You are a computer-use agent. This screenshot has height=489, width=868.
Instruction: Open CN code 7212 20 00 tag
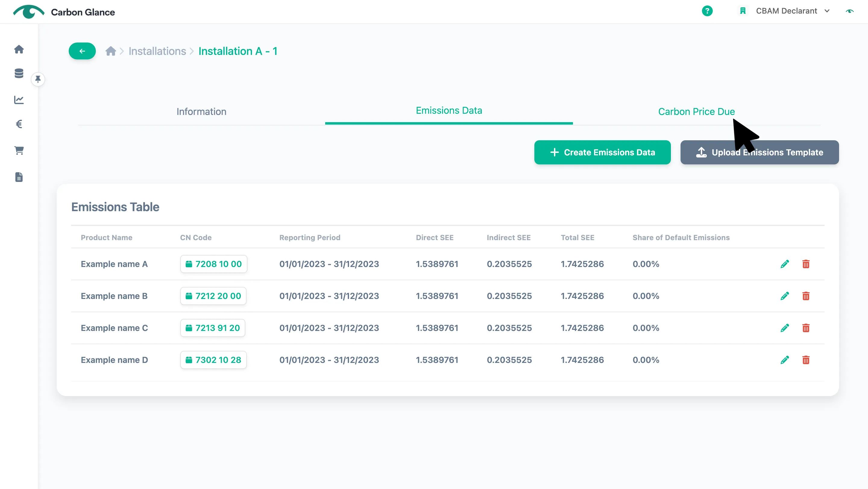[x=213, y=296]
